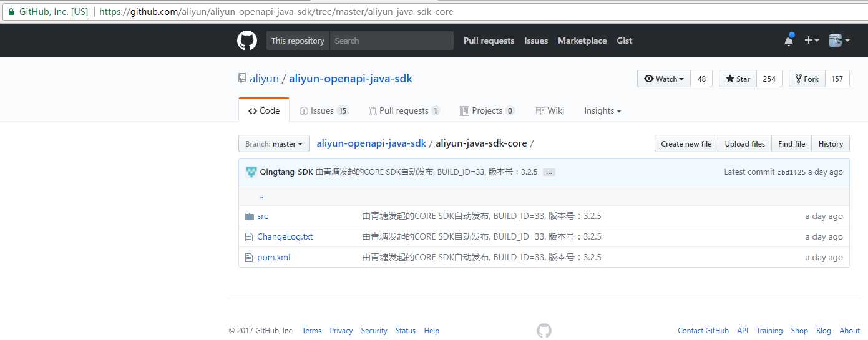Screen dimensions: 868x340
Task: Fork the repository
Action: click(x=807, y=79)
